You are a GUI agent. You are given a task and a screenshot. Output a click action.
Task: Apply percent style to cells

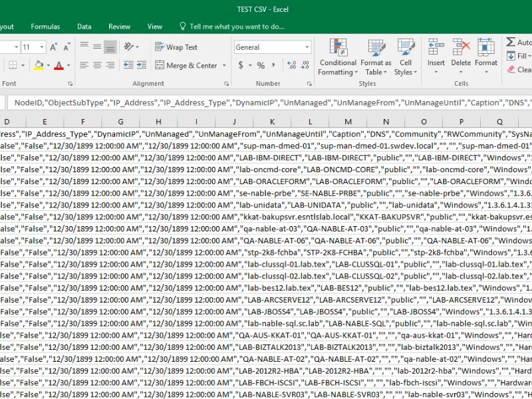261,65
